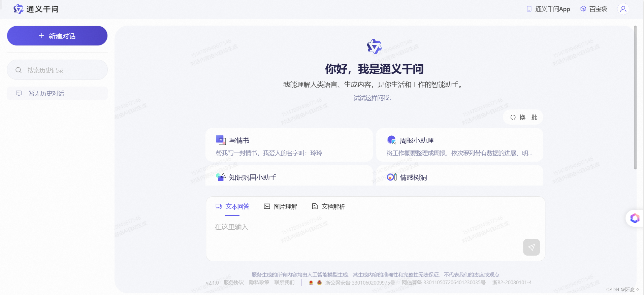Refresh suggestions with 换一批
The width and height of the screenshot is (644, 295).
click(523, 117)
